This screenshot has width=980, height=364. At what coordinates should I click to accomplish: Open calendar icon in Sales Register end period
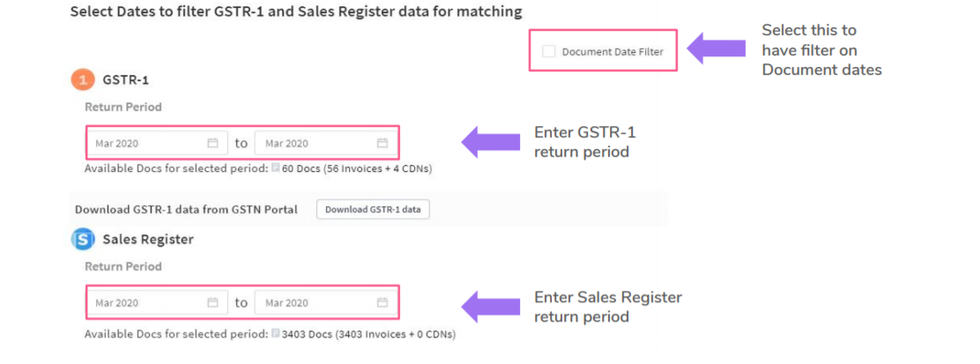pyautogui.click(x=382, y=302)
